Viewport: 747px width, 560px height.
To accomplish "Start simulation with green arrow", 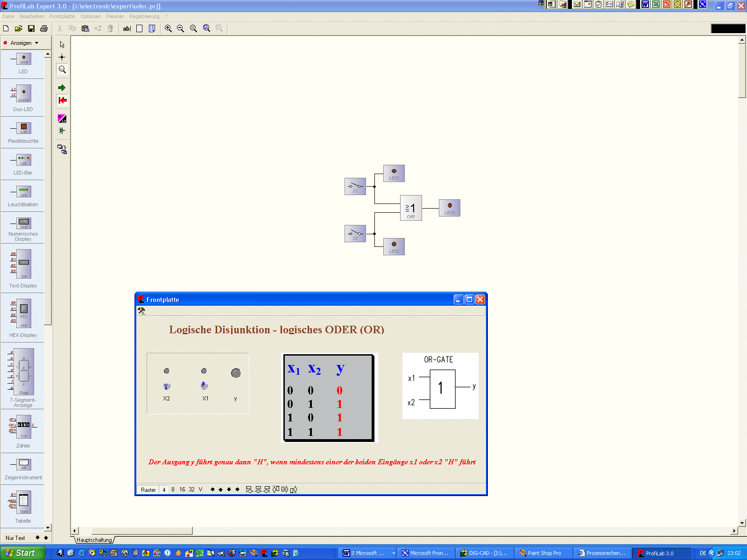I will tap(62, 88).
